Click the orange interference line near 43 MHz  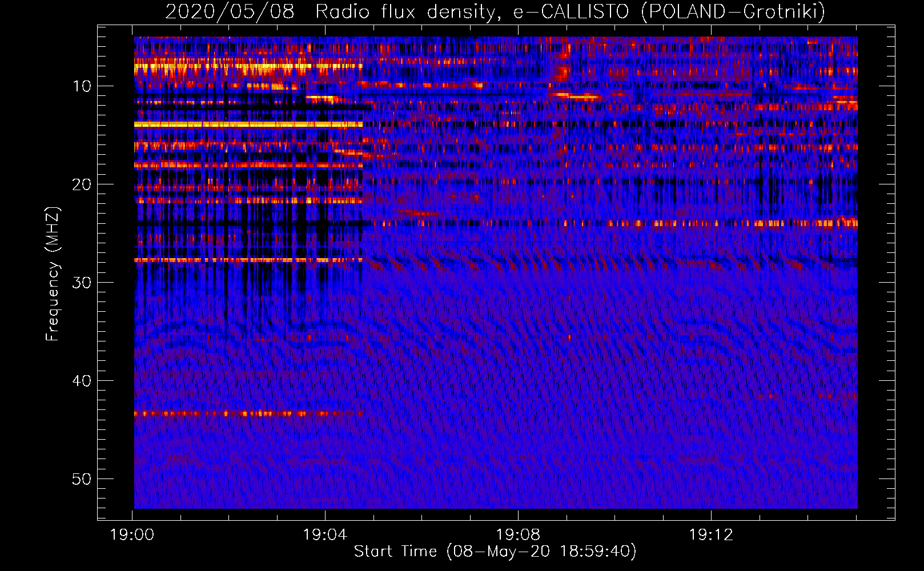pyautogui.click(x=248, y=413)
